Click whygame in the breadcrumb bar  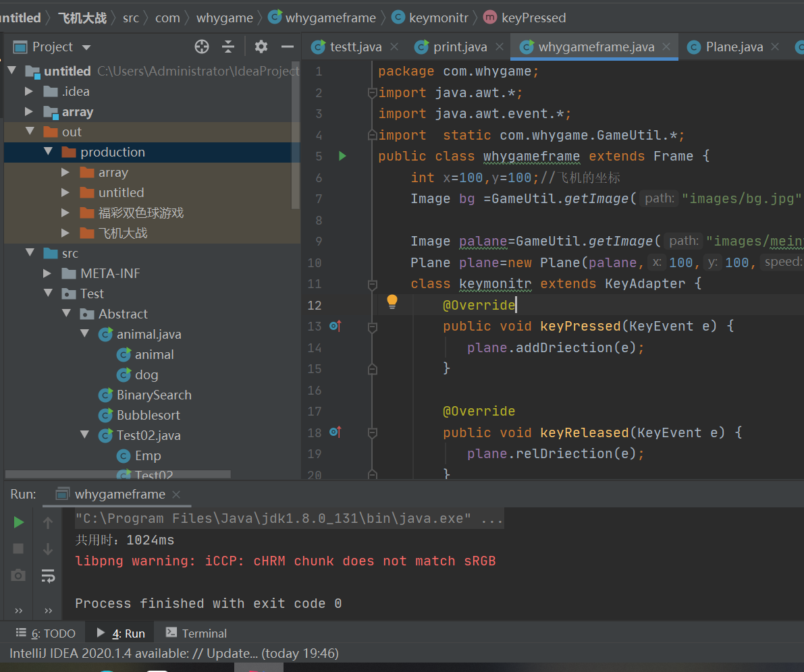tap(225, 18)
